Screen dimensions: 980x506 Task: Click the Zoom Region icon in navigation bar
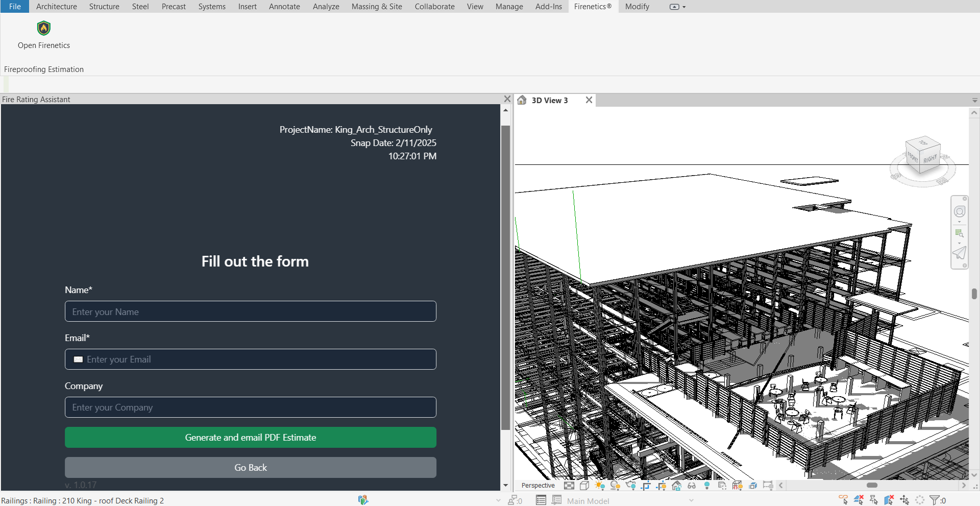(x=960, y=233)
